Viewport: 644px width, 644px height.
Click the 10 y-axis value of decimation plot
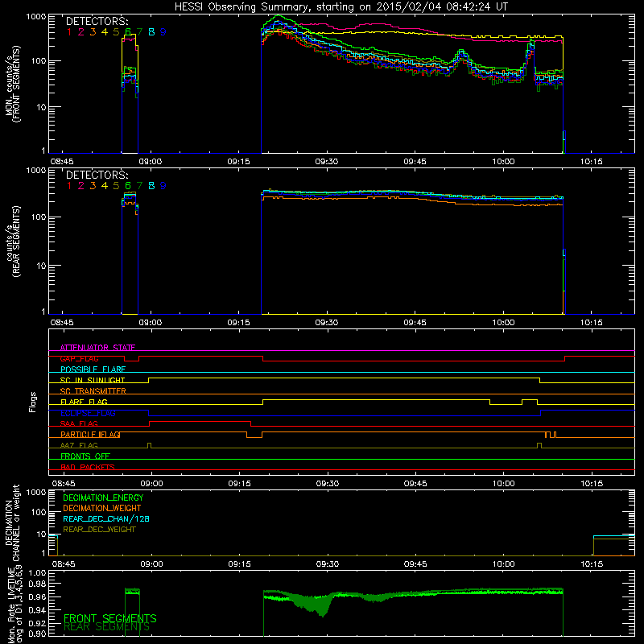tap(42, 534)
